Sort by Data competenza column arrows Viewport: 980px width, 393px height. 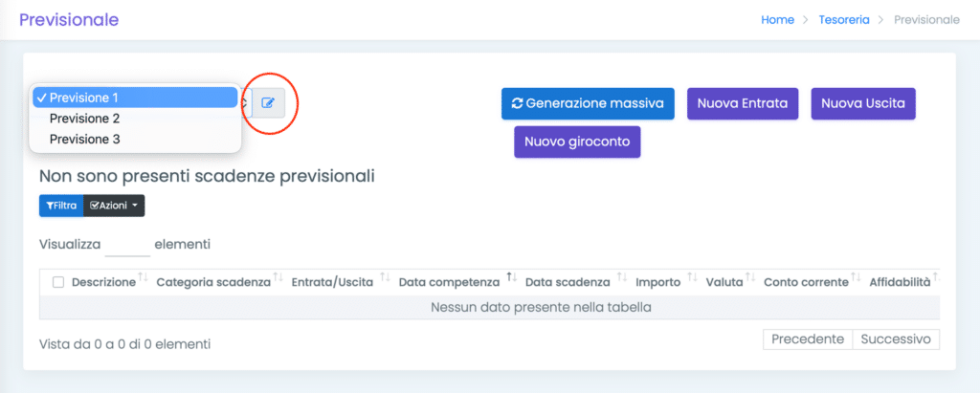pos(512,278)
